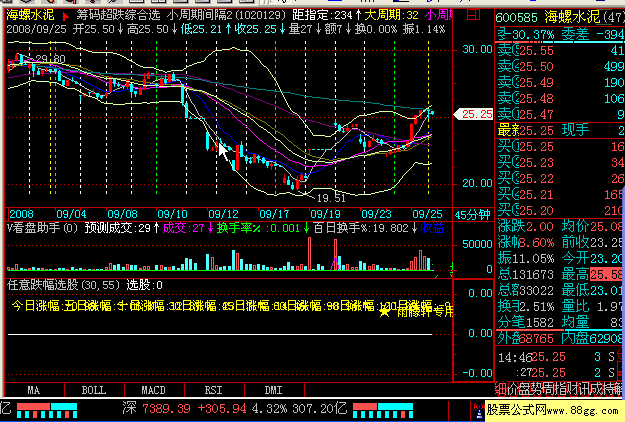Select the buy order row at 25.23
The height and width of the screenshot is (422, 625).
(560, 163)
